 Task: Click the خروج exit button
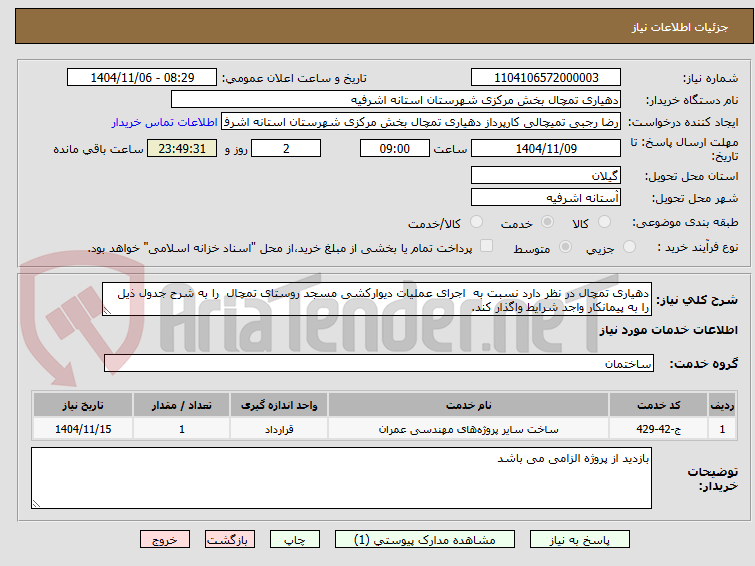pos(165,540)
